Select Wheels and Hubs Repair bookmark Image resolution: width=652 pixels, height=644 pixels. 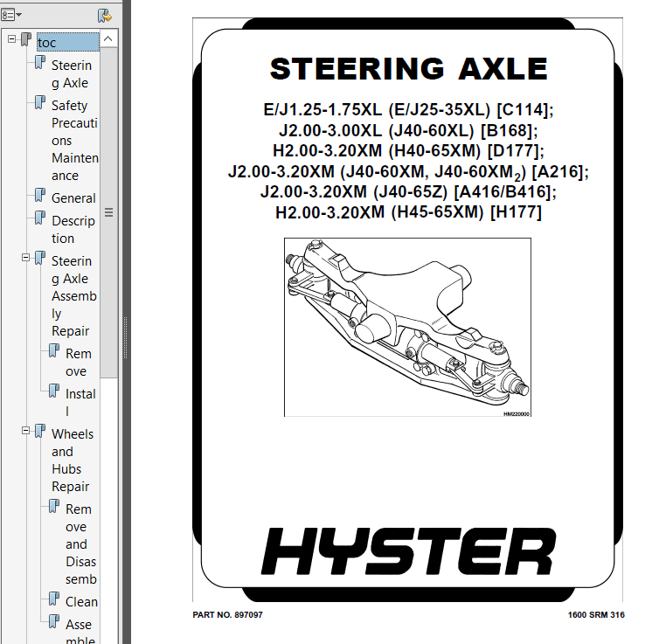(x=73, y=460)
